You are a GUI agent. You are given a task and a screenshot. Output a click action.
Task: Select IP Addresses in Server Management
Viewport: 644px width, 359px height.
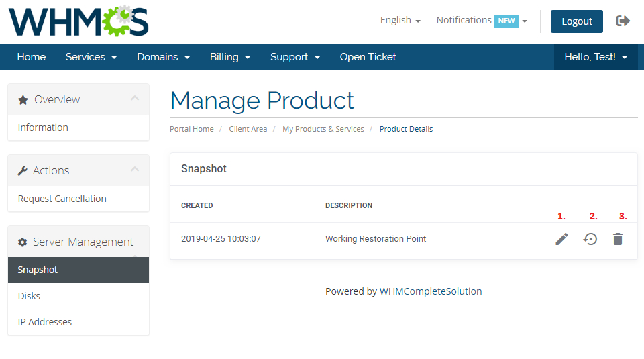pos(78,322)
